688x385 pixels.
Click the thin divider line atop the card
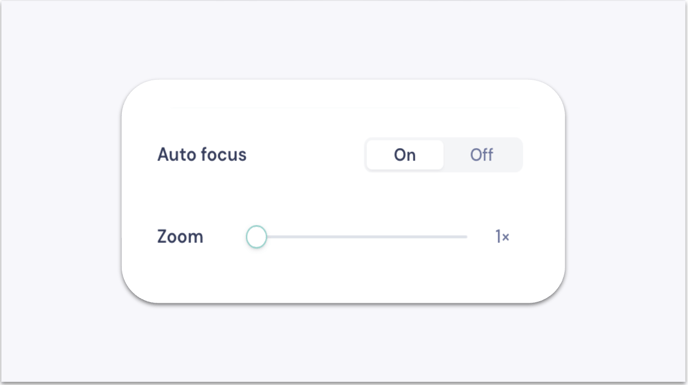pos(345,108)
